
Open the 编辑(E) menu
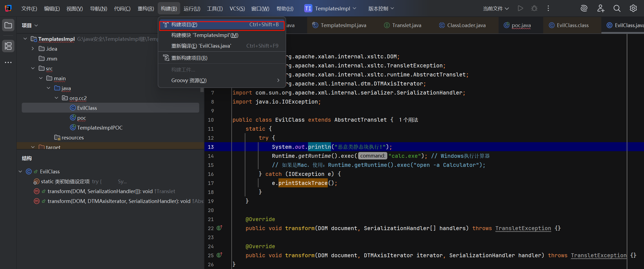click(52, 8)
